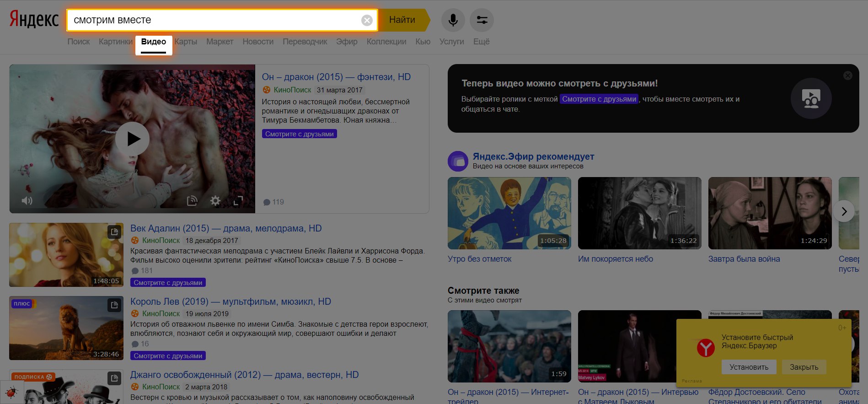Click the save icon on the Век Адалин thumbnail

pos(114,232)
